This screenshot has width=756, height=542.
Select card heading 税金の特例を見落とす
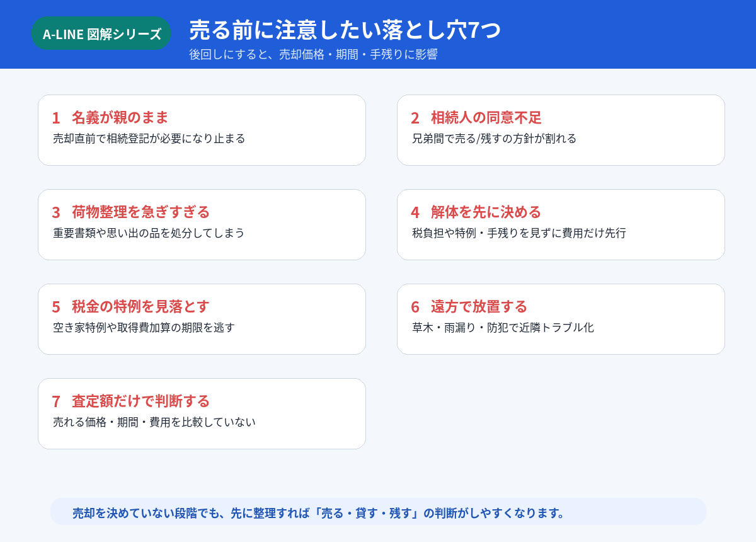pos(140,306)
